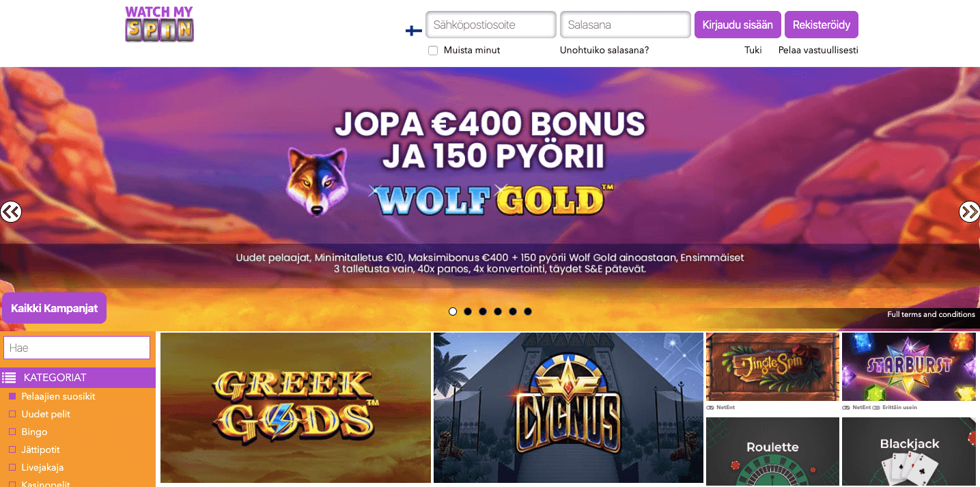Advance banner with right double-arrow icon
Viewport: 980px width, 487px height.
tap(970, 212)
